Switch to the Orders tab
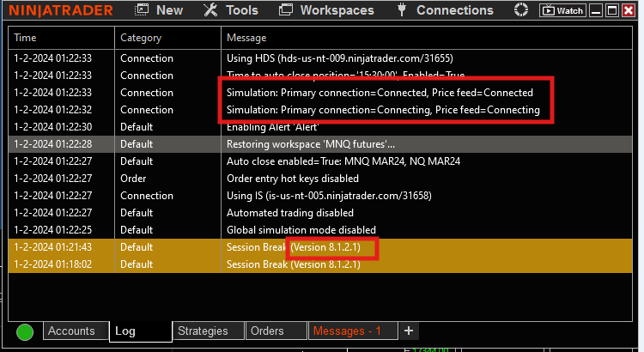 [267, 331]
